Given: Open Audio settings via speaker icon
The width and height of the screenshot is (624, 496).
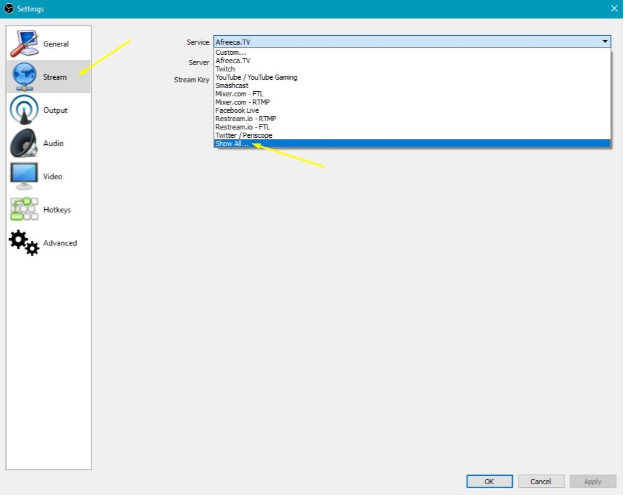Looking at the screenshot, I should (24, 143).
